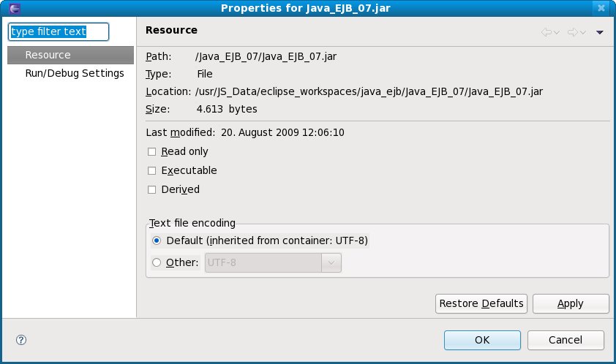Click the Help question mark icon

(x=21, y=339)
